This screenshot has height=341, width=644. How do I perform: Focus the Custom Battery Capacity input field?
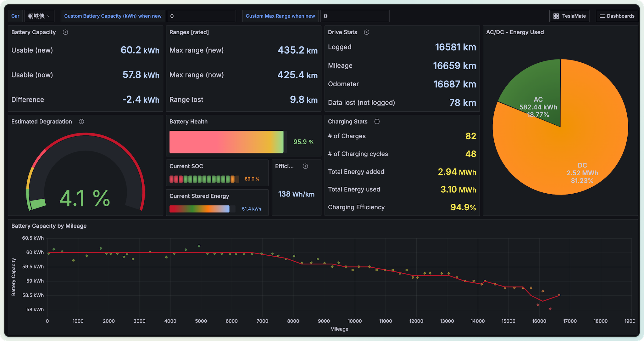pos(201,16)
